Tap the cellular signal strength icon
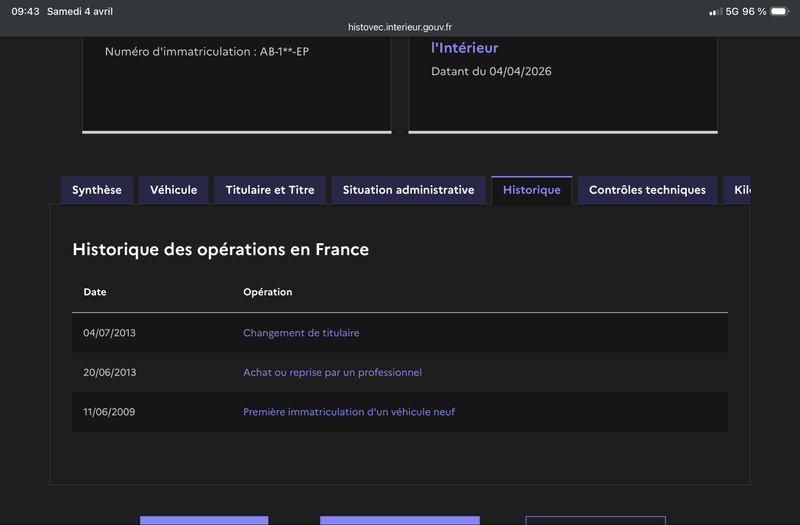 click(x=715, y=11)
